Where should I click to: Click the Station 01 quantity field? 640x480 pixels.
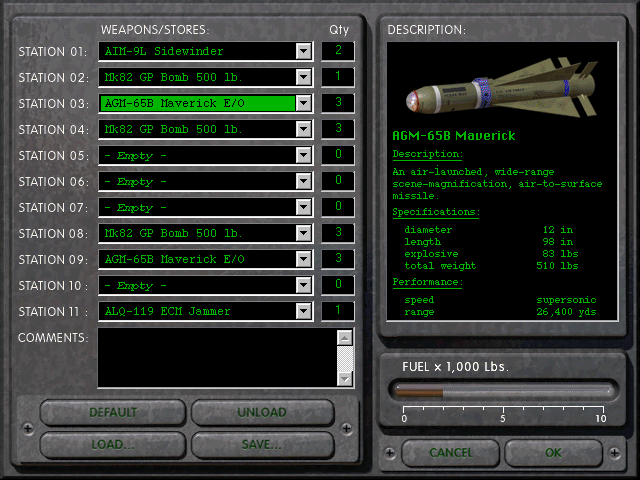tap(338, 51)
